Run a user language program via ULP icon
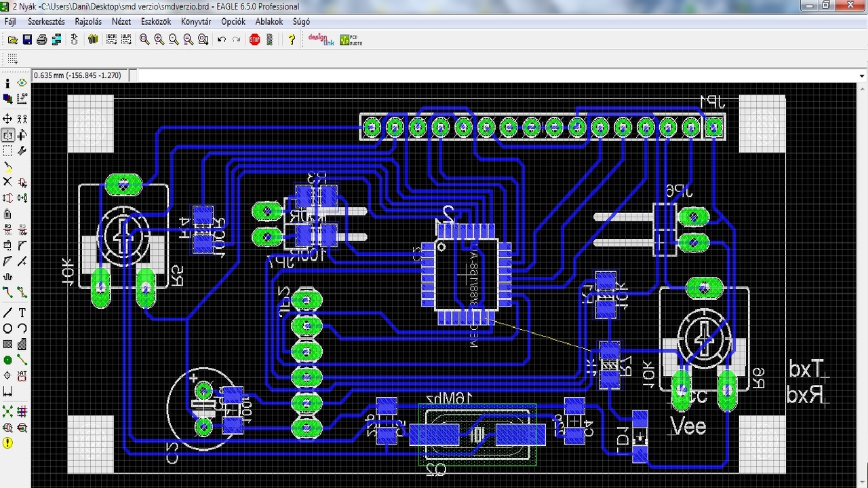Image resolution: width=868 pixels, height=488 pixels. click(126, 40)
